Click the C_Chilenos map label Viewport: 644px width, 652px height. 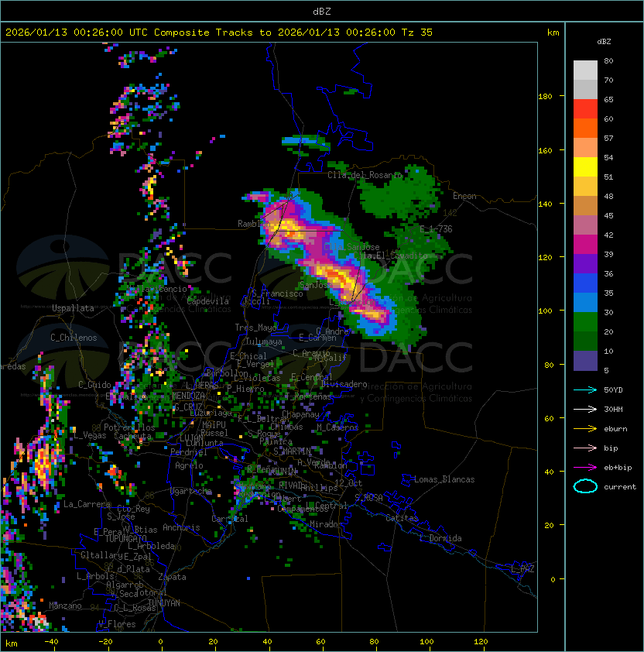coord(74,338)
